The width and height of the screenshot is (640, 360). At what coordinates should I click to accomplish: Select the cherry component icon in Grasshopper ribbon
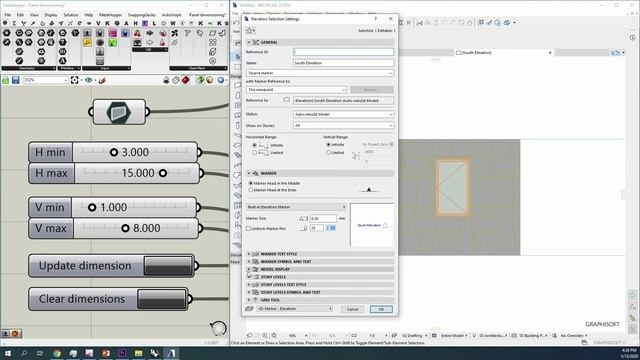138,33
